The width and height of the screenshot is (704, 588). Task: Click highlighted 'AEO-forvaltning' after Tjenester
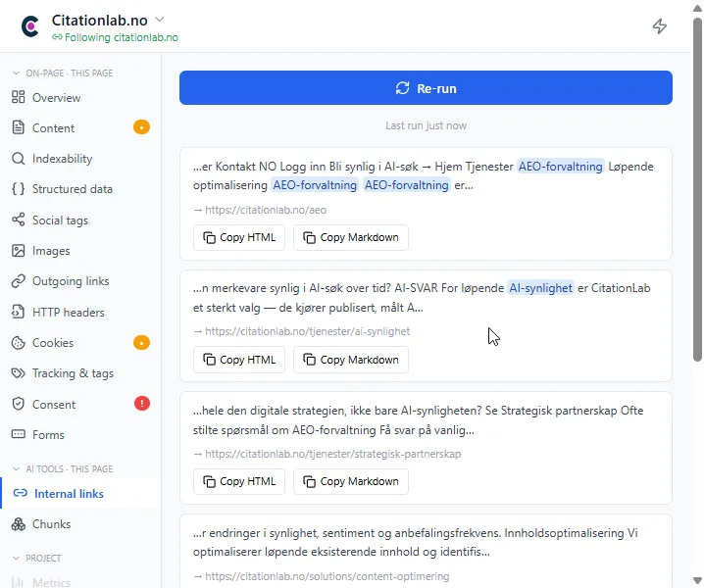click(x=560, y=167)
